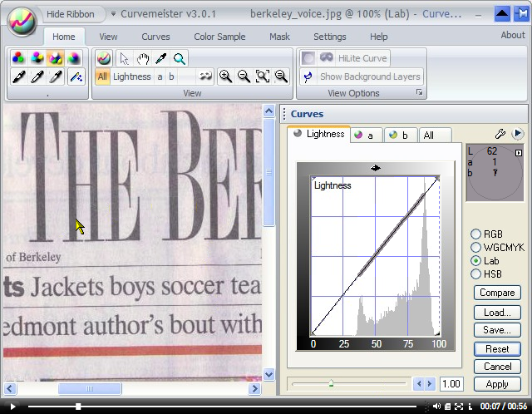Click the Load... button

497,313
